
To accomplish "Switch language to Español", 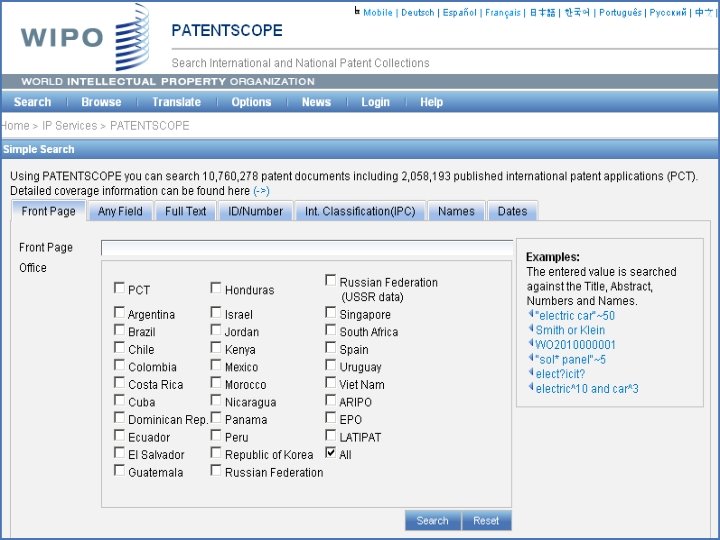I will [460, 13].
